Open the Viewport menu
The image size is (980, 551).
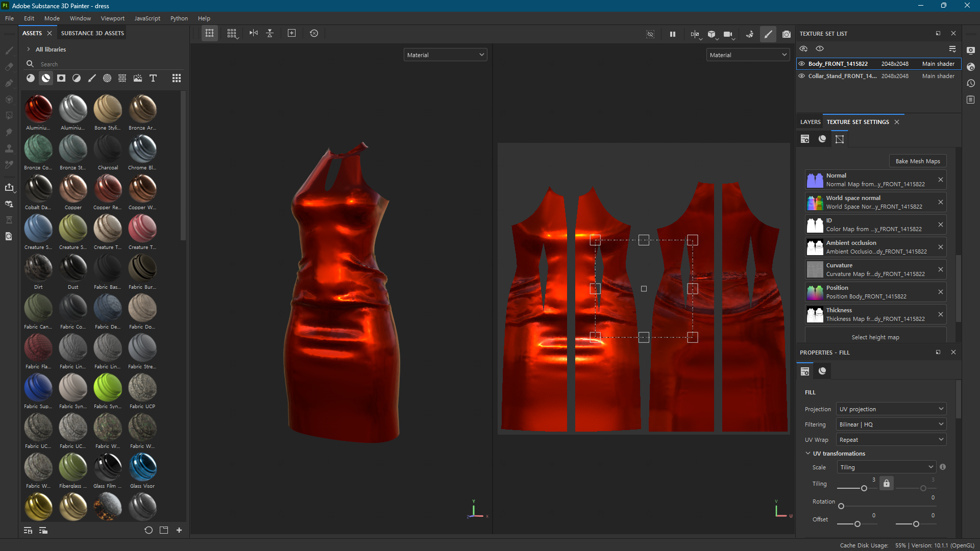coord(112,18)
